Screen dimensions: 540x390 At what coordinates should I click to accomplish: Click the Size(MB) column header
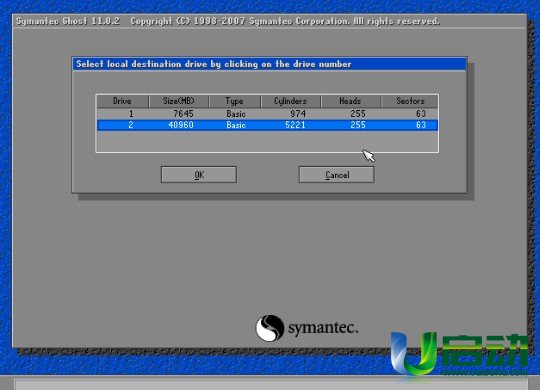click(x=179, y=101)
